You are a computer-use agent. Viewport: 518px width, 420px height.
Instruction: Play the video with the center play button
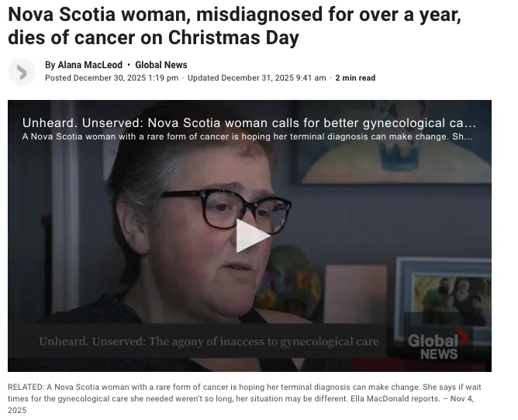(x=253, y=236)
